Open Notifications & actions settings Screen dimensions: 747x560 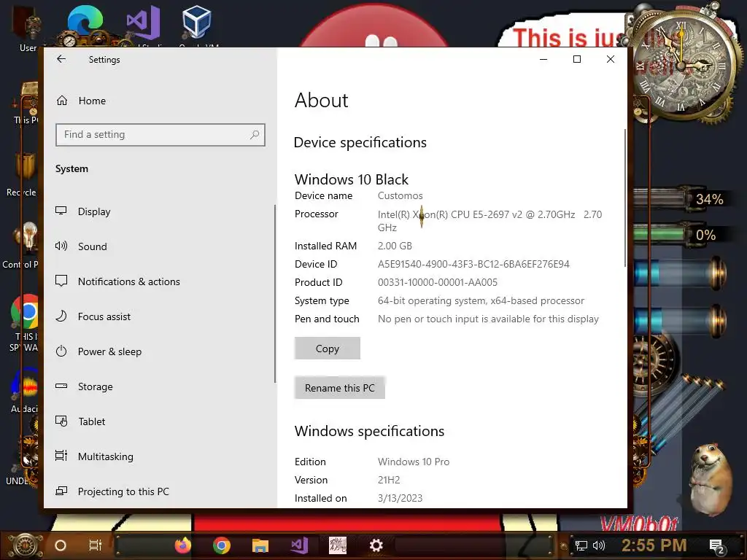pos(128,281)
